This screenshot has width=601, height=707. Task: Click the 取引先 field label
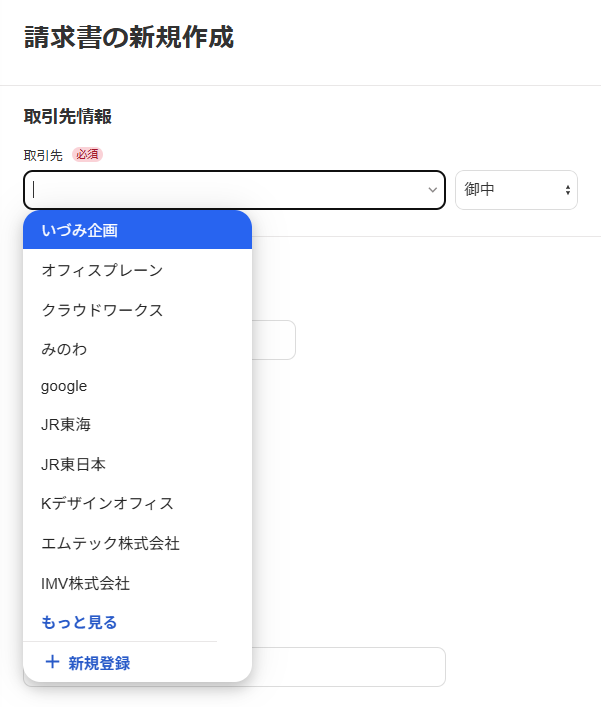tap(43, 155)
